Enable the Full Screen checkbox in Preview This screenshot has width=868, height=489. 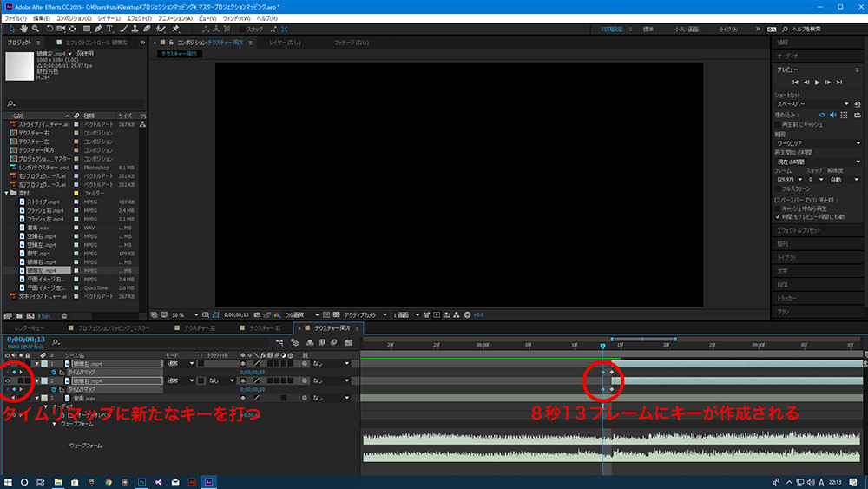[x=779, y=188]
